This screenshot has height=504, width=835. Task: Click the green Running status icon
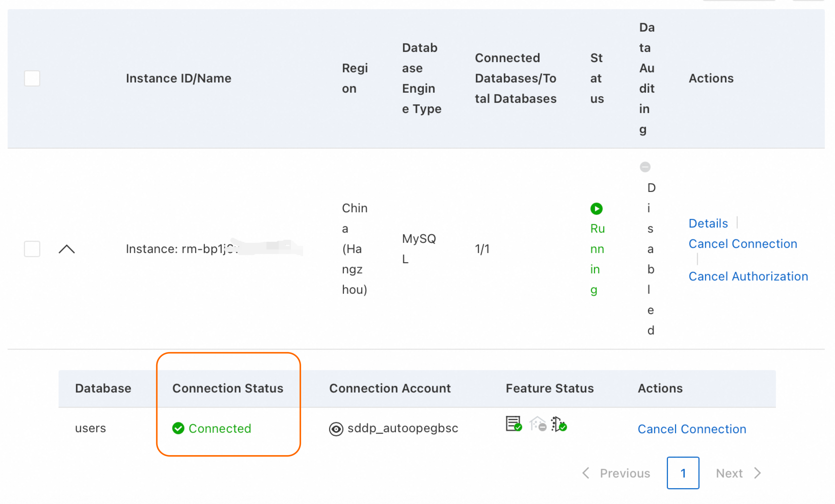[596, 209]
